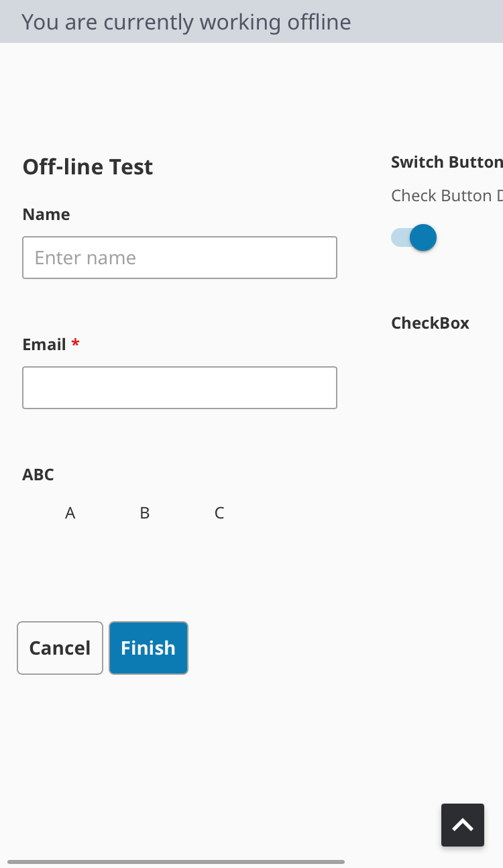503x868 pixels.
Task: Click the CheckBox section heading
Action: pos(430,323)
